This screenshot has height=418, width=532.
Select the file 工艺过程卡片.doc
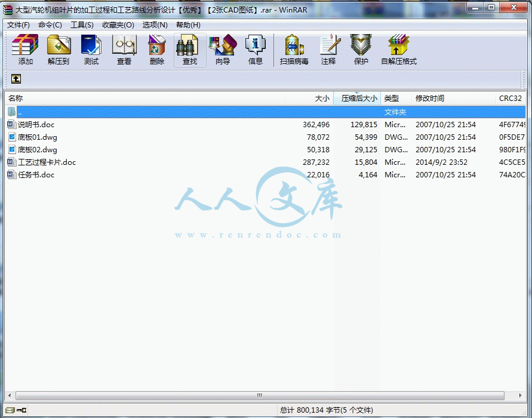click(x=47, y=162)
